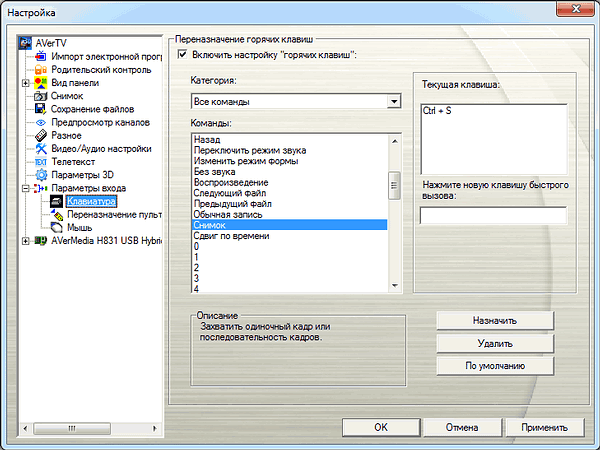The width and height of the screenshot is (600, 450).
Task: Click the Назначить button
Action: click(495, 321)
